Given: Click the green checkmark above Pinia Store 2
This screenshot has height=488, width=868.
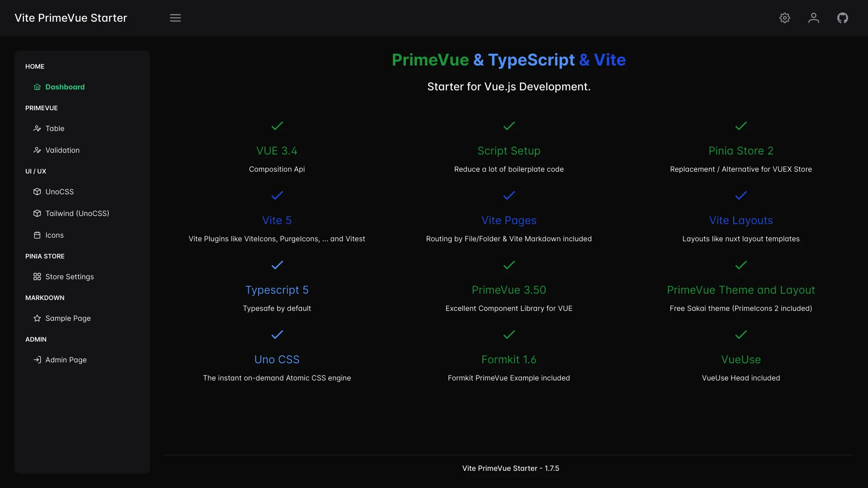Looking at the screenshot, I should point(741,126).
